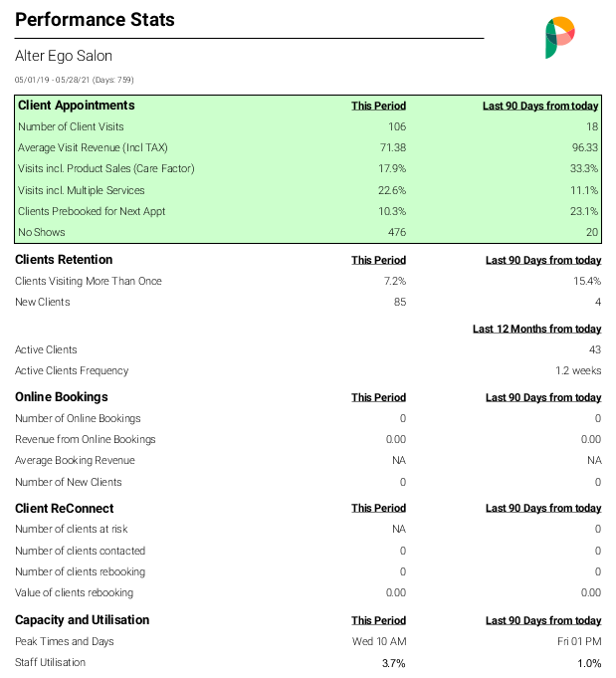Select the Alter Ego Salon name
The height and width of the screenshot is (678, 616).
pyautogui.click(x=64, y=56)
